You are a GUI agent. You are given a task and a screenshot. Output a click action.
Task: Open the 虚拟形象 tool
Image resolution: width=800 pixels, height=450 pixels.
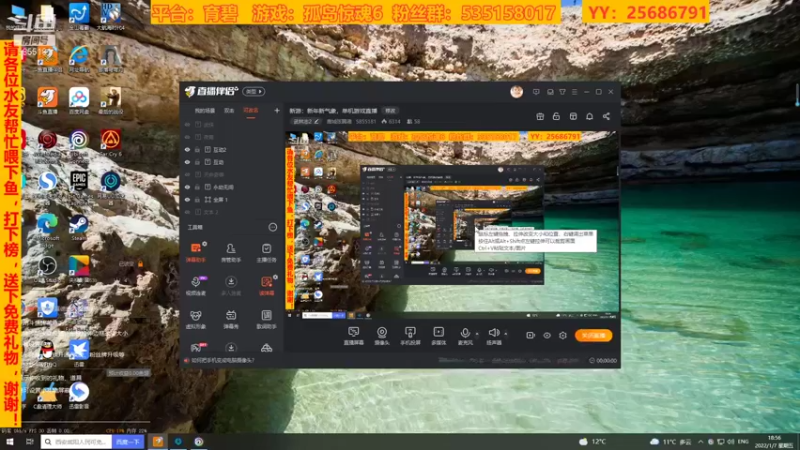tap(195, 319)
